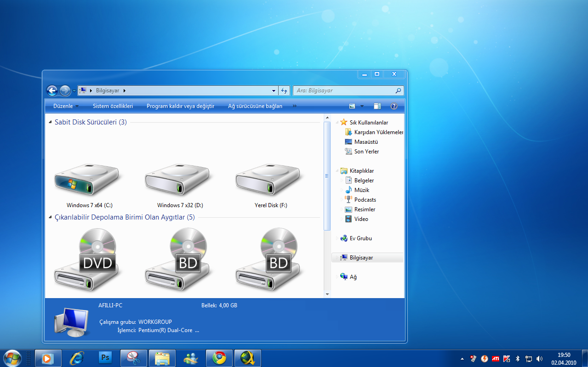The image size is (588, 367).
Task: Open the Düzenle dropdown menu
Action: pos(66,106)
